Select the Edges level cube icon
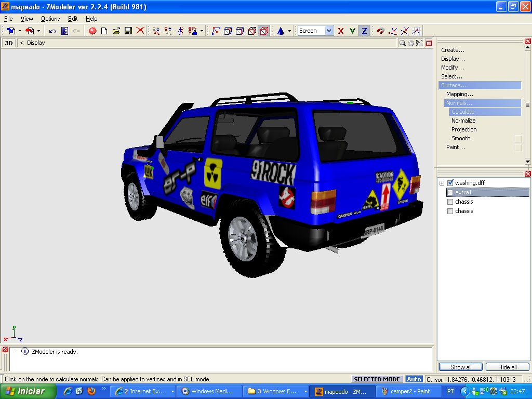 [228, 31]
